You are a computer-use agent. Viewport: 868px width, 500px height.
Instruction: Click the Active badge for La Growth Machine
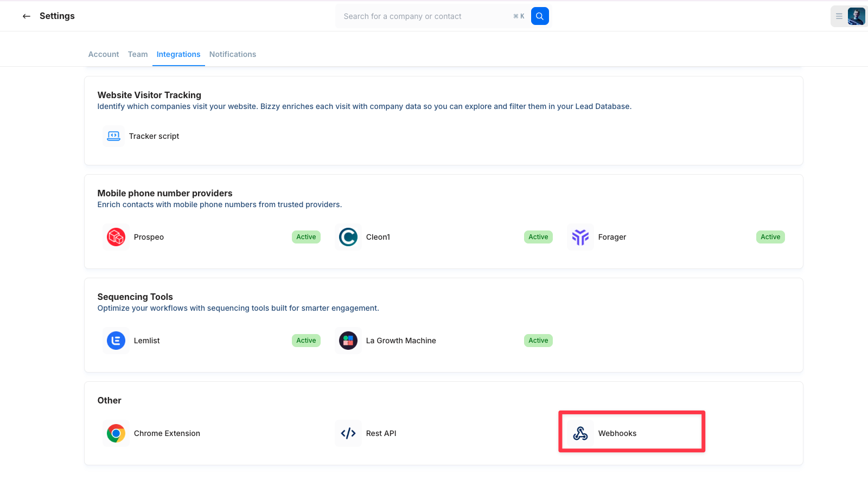(538, 341)
